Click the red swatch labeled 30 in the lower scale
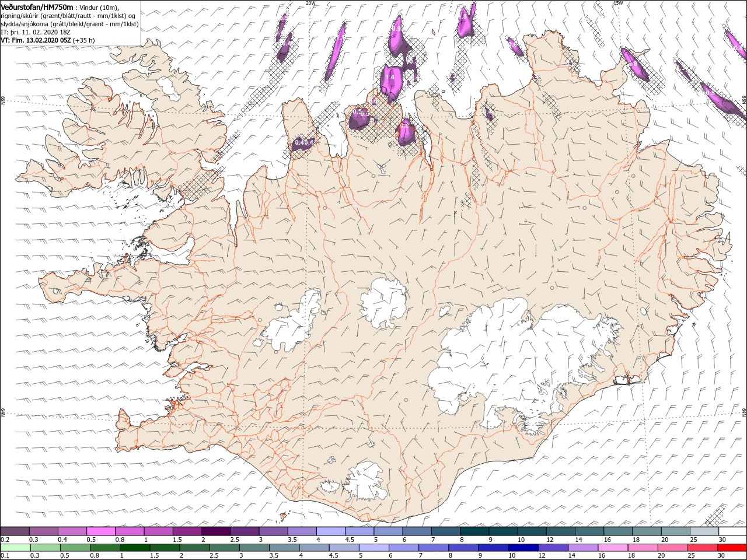 (732, 548)
